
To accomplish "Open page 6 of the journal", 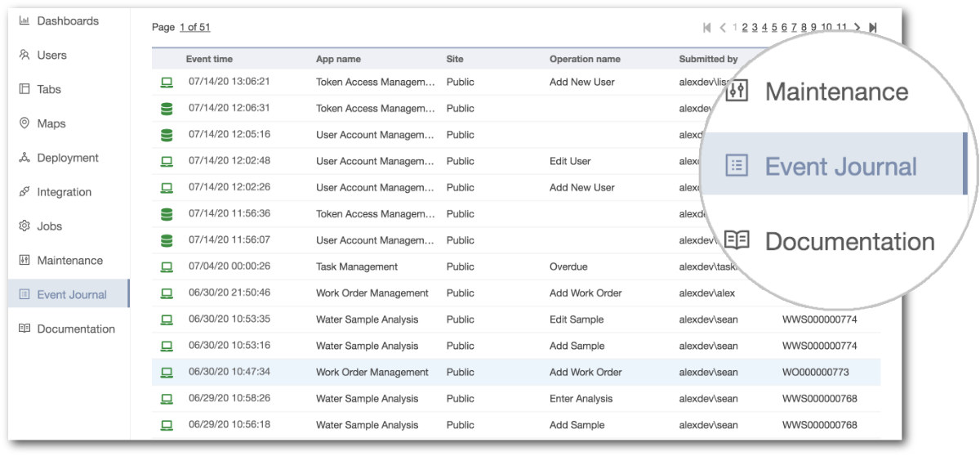I will point(784,28).
